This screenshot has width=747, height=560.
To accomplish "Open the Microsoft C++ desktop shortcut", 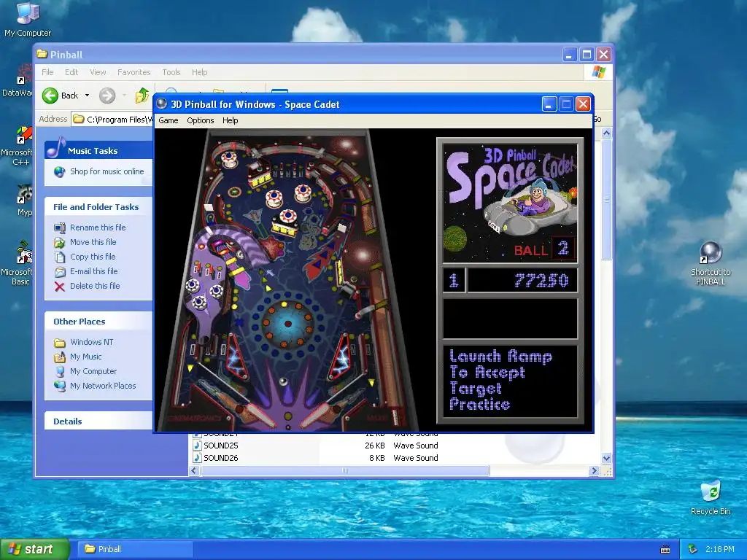I will 19,146.
